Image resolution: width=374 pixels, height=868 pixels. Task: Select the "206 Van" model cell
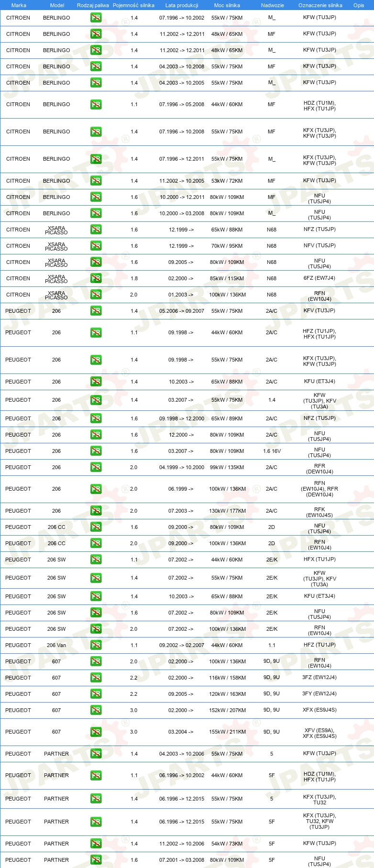click(56, 645)
